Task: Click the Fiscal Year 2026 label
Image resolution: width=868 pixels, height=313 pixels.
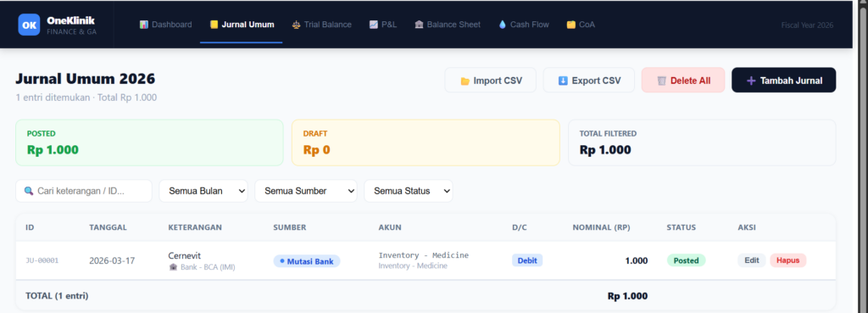Action: pos(807,25)
